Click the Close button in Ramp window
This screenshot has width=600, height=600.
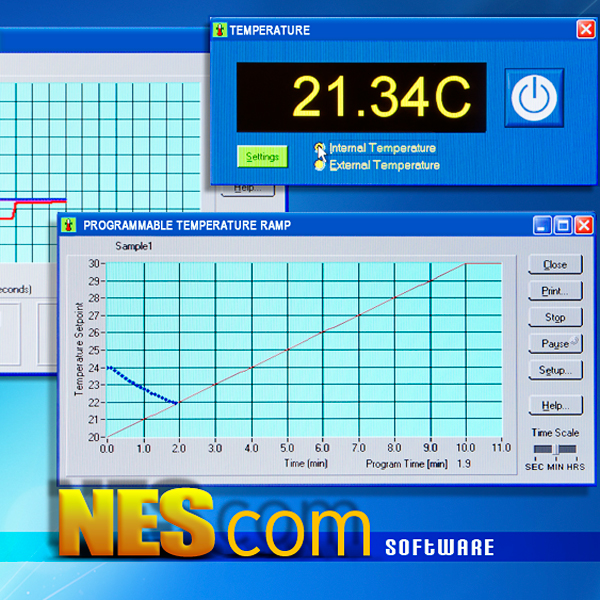pyautogui.click(x=555, y=264)
